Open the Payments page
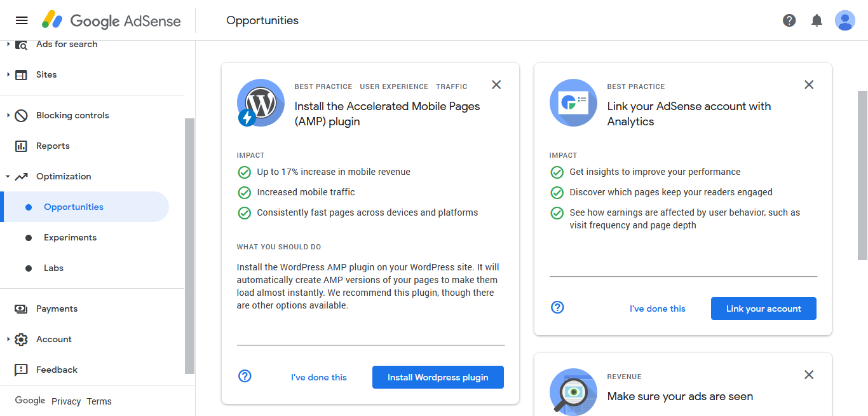This screenshot has width=868, height=416. [x=57, y=309]
